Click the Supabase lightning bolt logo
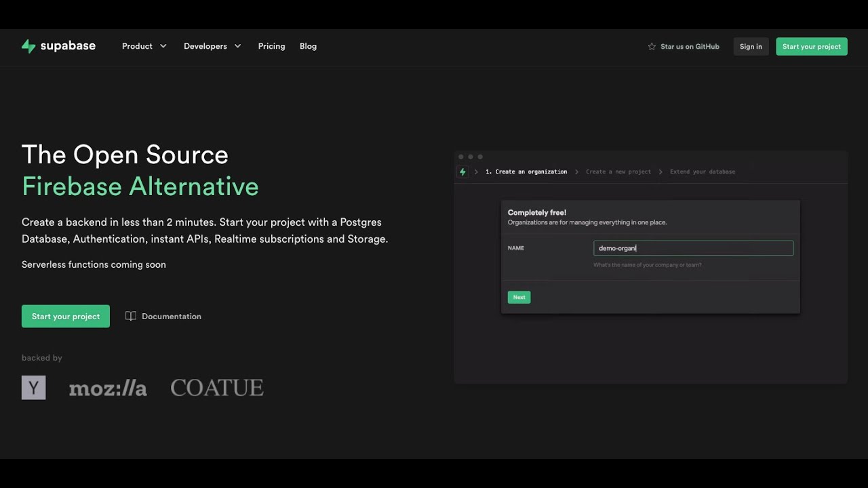Screen dimensions: 868x488 [28, 46]
